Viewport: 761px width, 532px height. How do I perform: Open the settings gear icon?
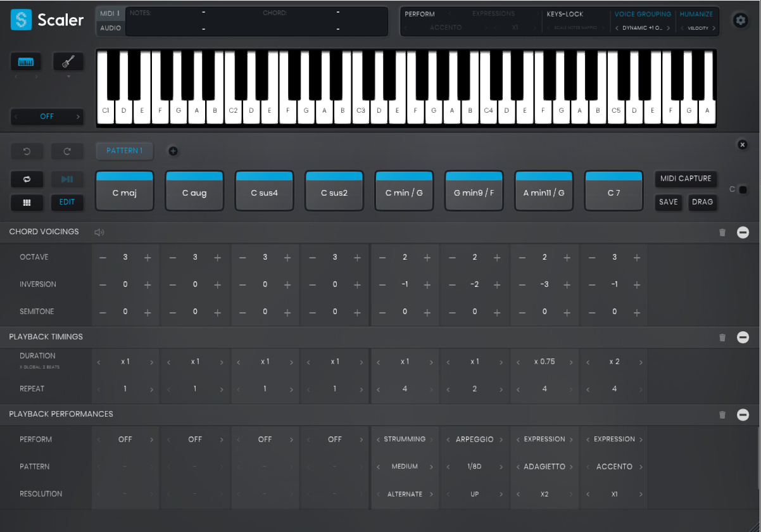point(740,20)
